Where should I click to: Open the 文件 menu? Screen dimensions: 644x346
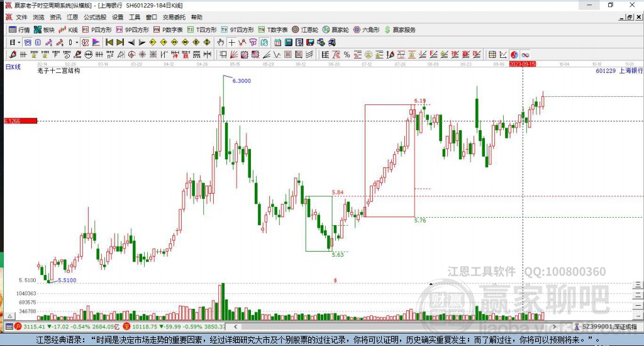21,17
